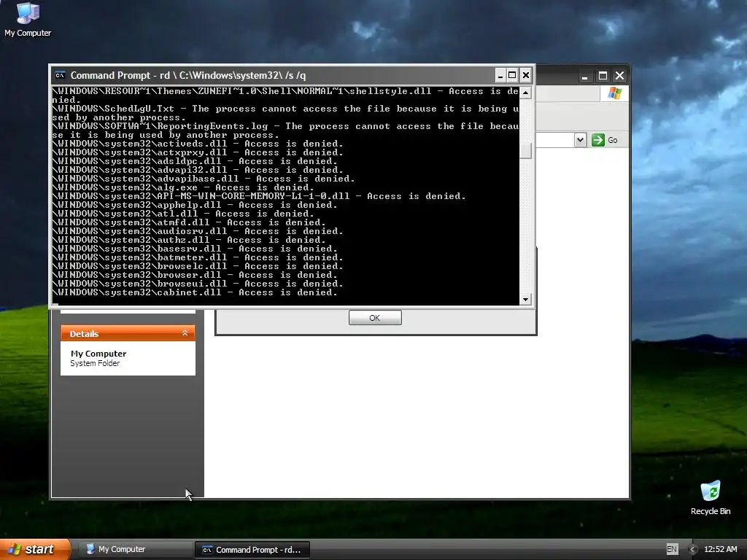This screenshot has height=560, width=747.
Task: Collapse the Details panel chevron
Action: tap(185, 333)
